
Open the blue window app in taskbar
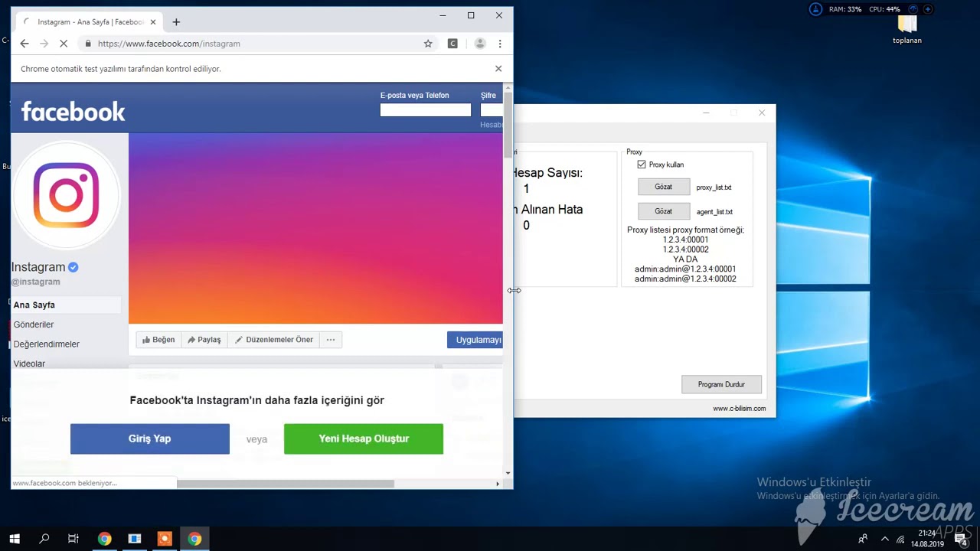click(x=135, y=539)
